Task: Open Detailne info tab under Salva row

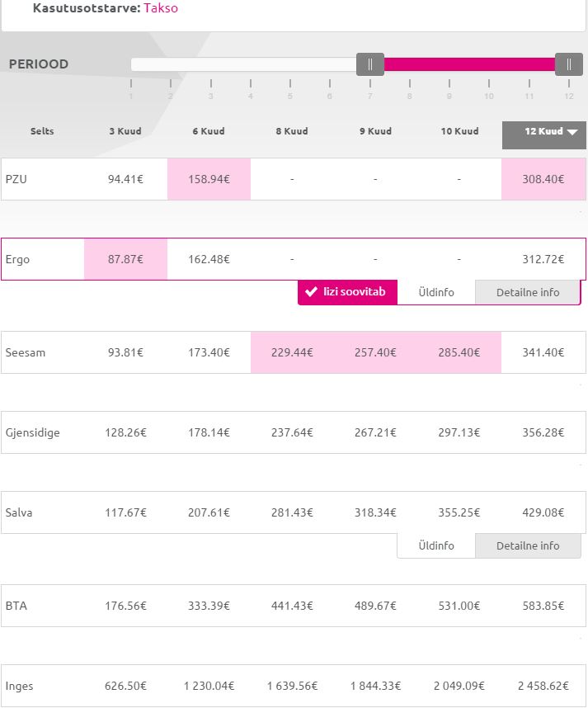Action: pos(528,545)
